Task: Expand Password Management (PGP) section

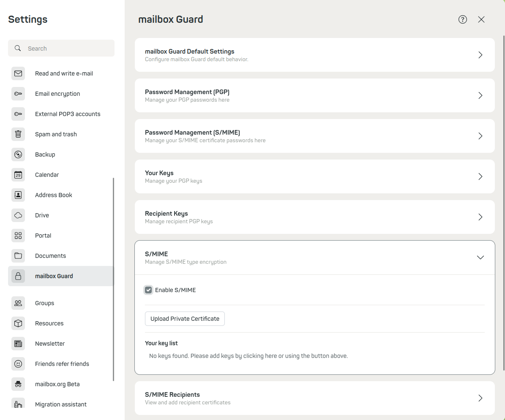Action: pyautogui.click(x=480, y=95)
